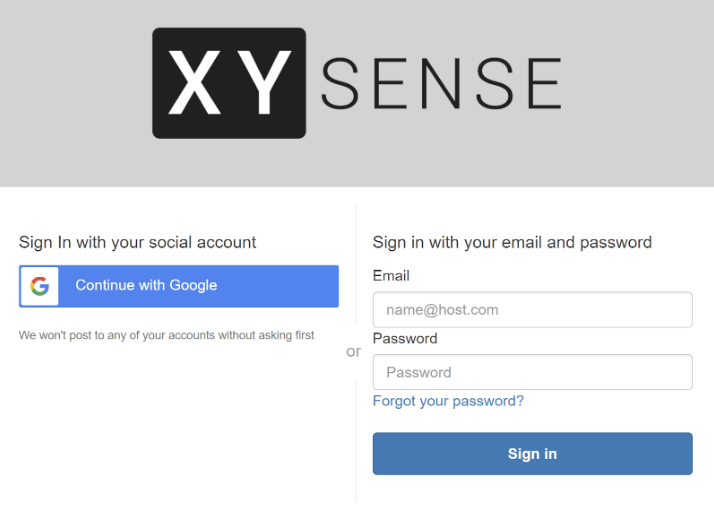Click the vertical divider line above 'or'
This screenshot has width=714, height=507.
click(356, 264)
